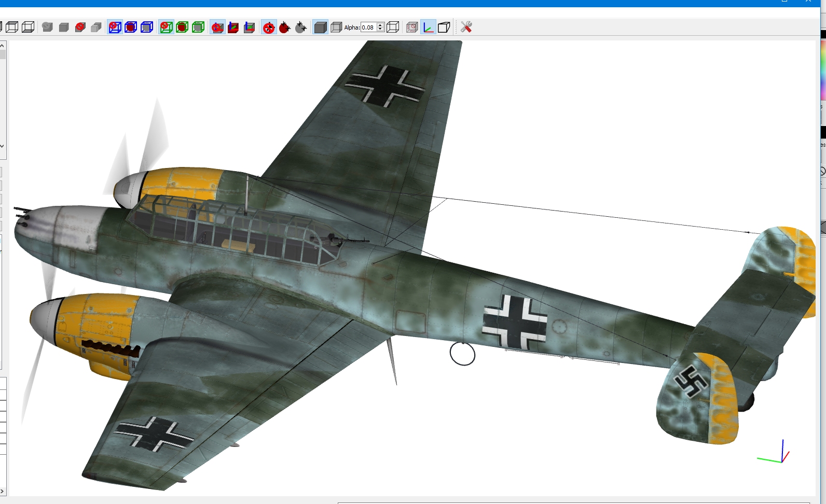Click the light gray semi-transparent cube icon
826x504 pixels.
[x=336, y=27]
